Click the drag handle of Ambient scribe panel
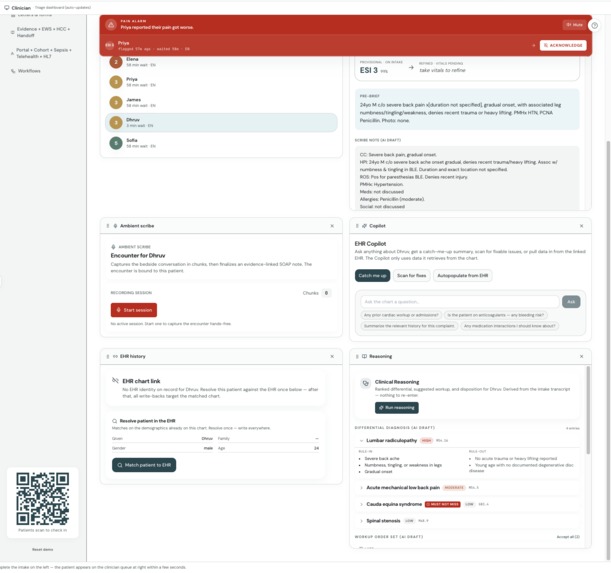Viewport: 611px width, 573px height. click(108, 226)
